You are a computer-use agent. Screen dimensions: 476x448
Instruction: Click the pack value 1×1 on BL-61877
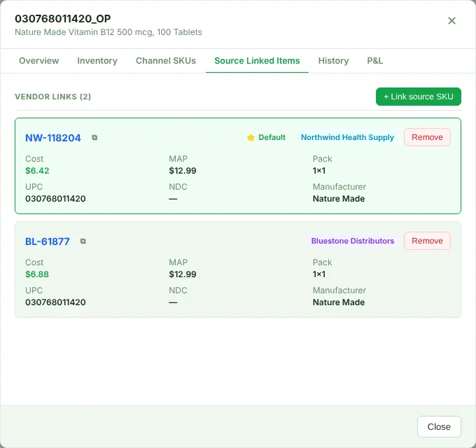[x=319, y=274]
